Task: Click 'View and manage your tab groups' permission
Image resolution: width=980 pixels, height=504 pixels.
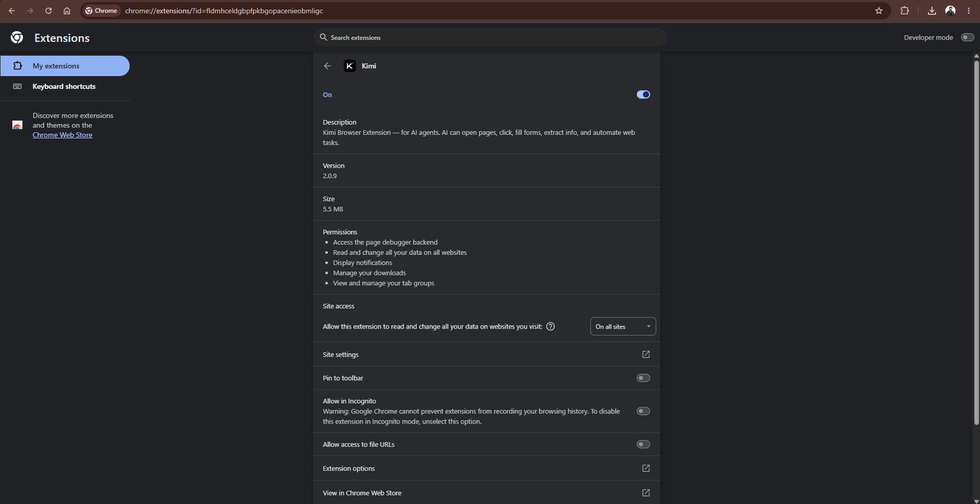Action: (384, 283)
